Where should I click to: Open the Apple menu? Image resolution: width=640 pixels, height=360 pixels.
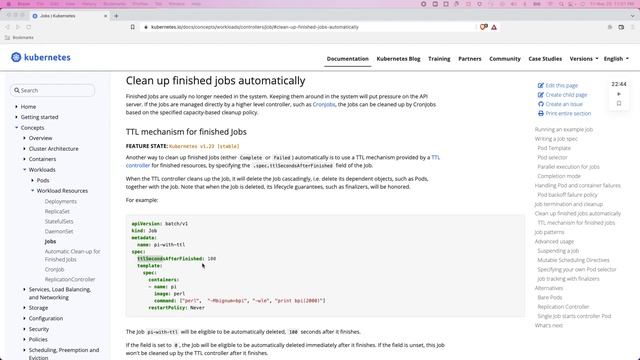click(9, 4)
